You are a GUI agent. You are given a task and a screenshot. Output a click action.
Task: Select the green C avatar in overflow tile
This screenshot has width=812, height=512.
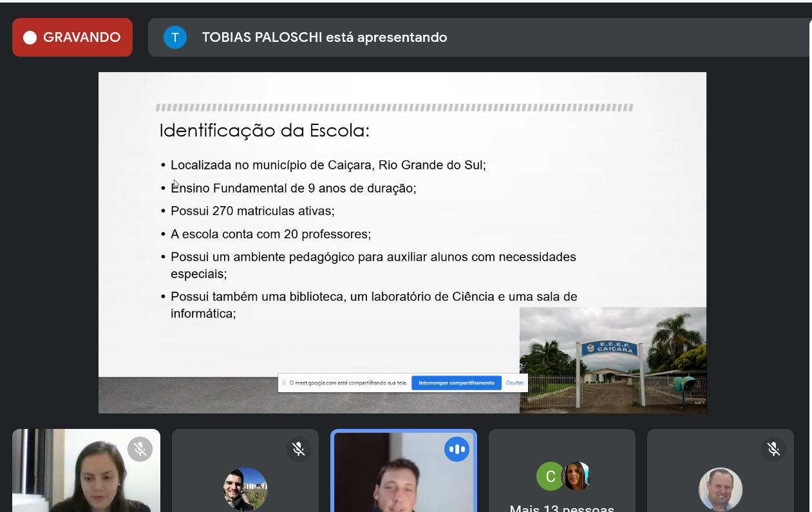point(550,477)
